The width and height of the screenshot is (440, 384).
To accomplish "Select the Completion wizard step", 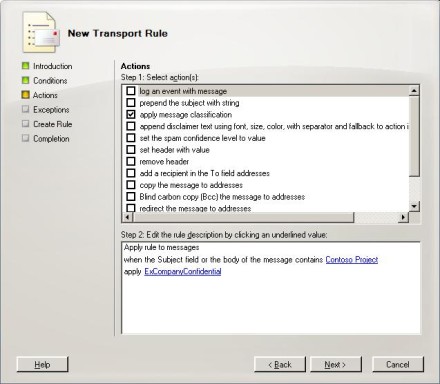I will (x=51, y=138).
